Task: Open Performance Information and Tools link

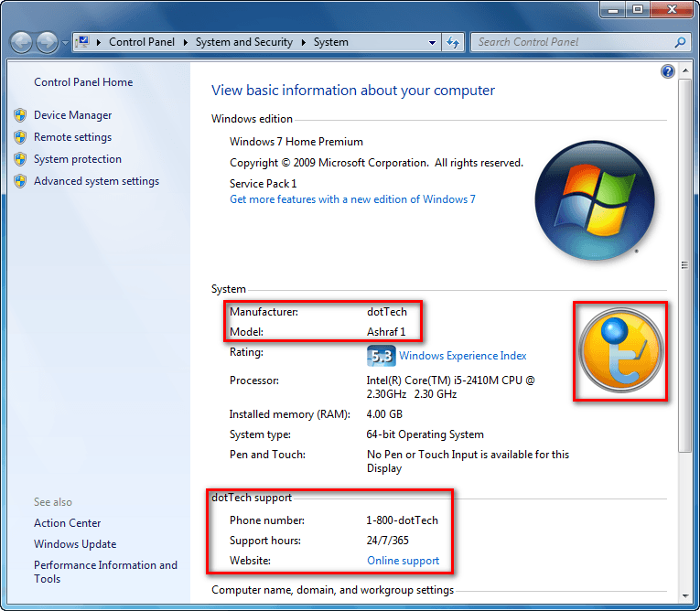Action: click(x=105, y=572)
